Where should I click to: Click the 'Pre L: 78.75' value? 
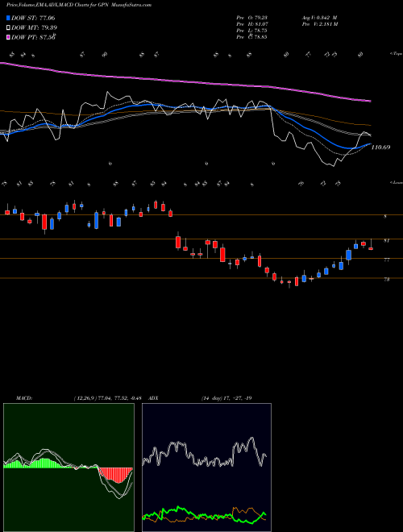click(x=252, y=31)
